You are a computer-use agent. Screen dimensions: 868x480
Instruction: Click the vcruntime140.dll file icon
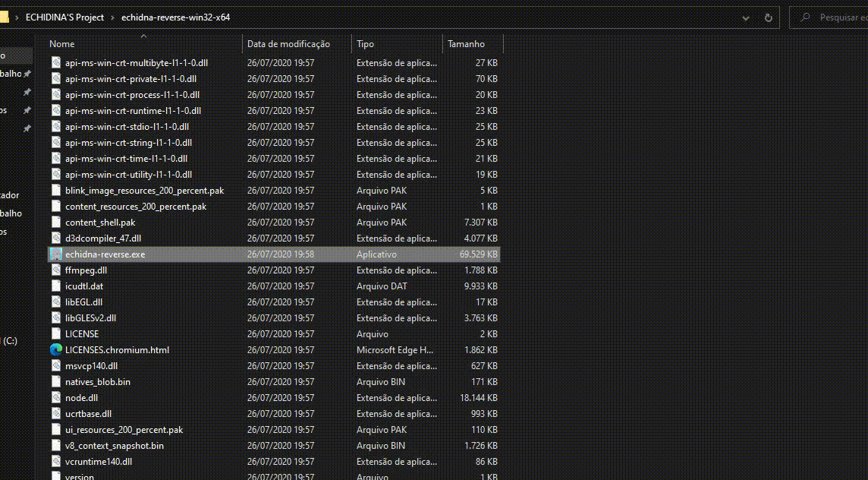[x=55, y=462]
